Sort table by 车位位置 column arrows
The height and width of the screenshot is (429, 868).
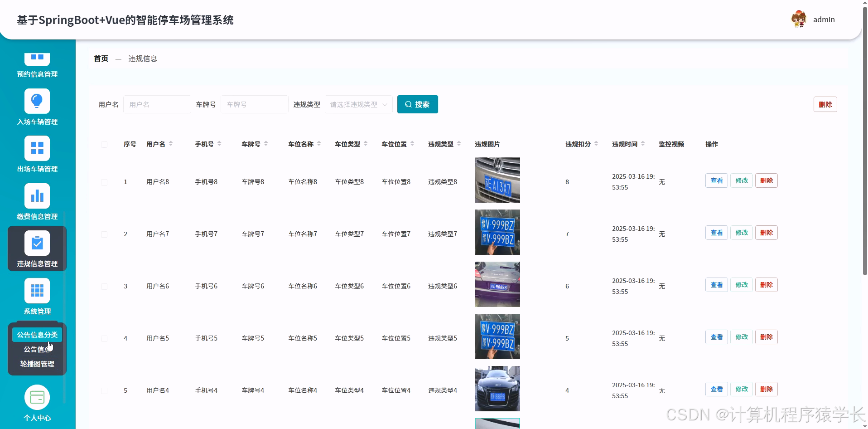[412, 144]
